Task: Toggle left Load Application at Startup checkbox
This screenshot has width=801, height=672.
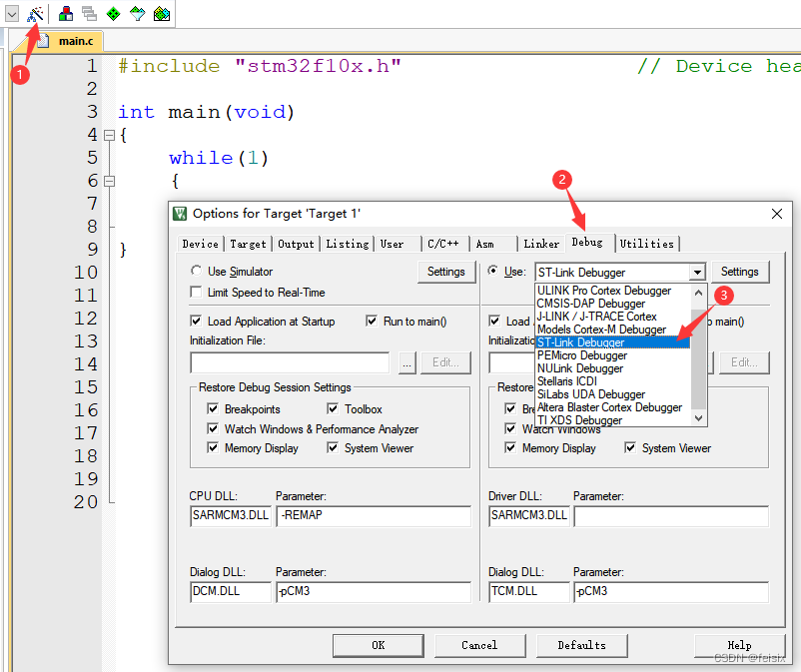Action: [x=196, y=321]
